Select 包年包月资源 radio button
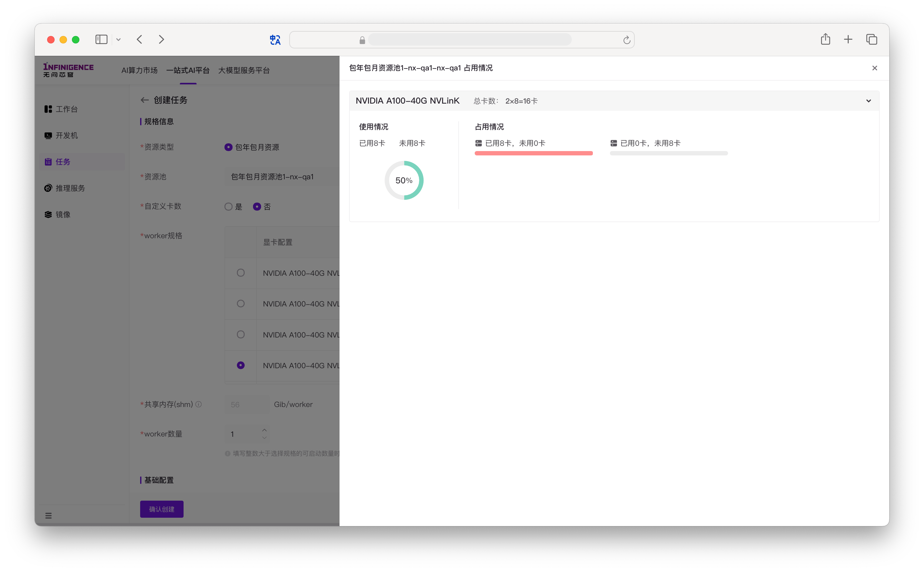 [x=228, y=147]
